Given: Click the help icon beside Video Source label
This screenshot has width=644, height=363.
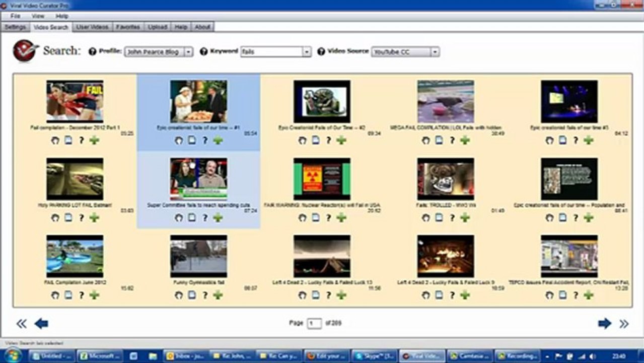Looking at the screenshot, I should [321, 51].
